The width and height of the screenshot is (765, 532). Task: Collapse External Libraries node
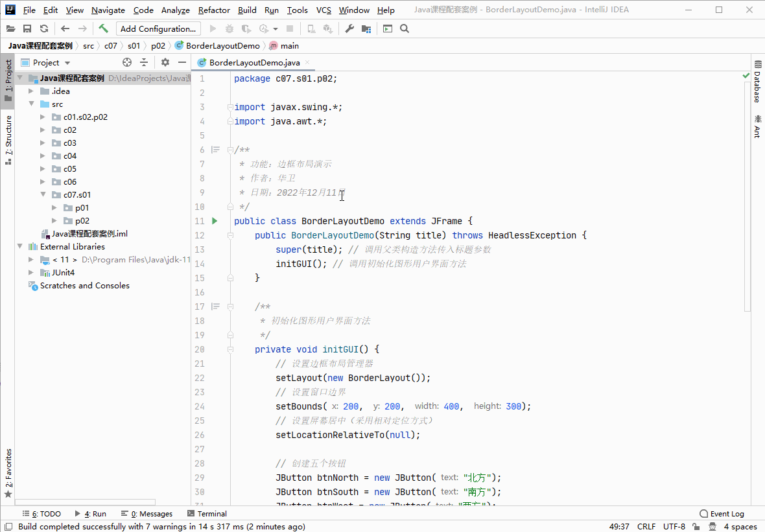click(x=19, y=247)
